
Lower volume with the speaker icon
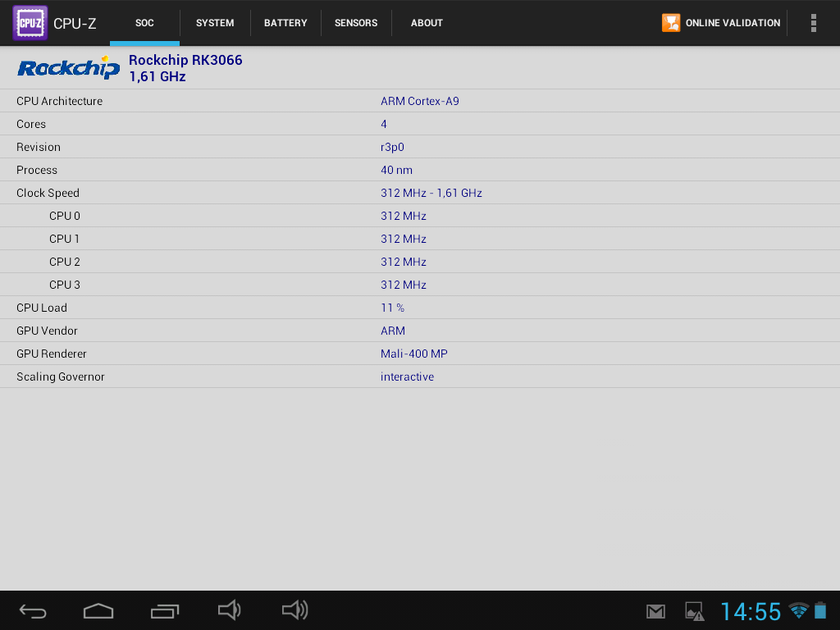point(229,609)
